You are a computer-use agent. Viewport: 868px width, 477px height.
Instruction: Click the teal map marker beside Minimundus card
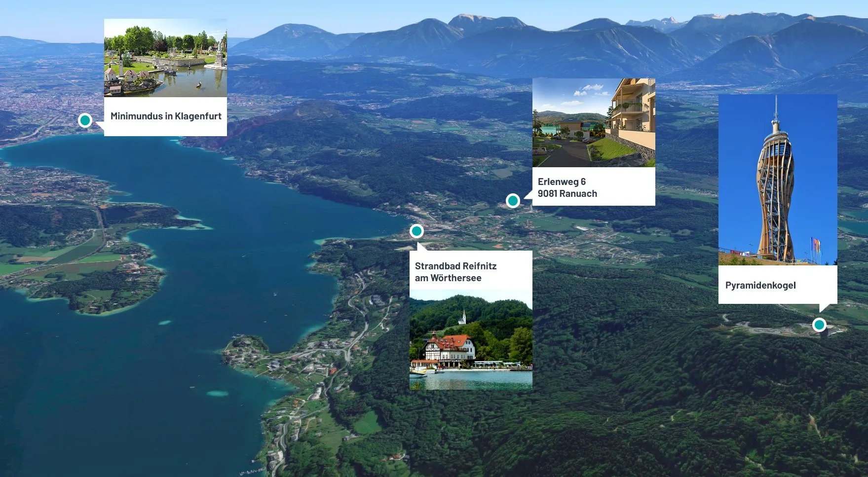pos(85,120)
